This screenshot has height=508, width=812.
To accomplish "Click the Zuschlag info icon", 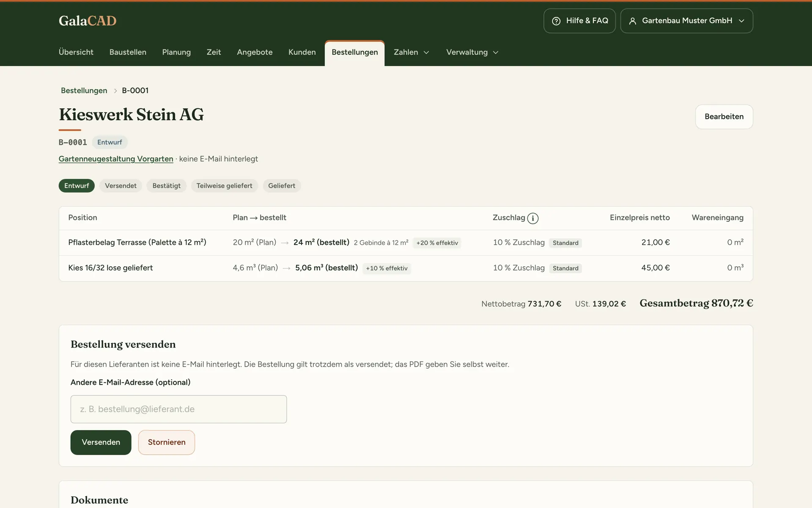I will 533,218.
